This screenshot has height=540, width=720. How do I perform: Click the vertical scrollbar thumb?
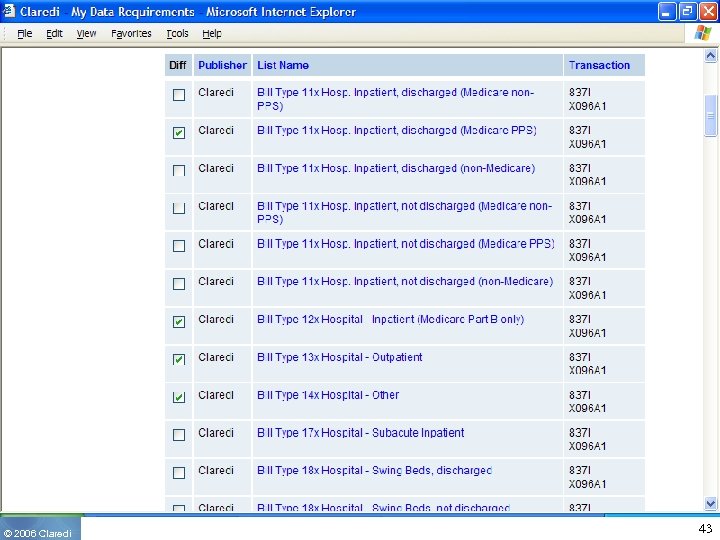[x=710, y=115]
